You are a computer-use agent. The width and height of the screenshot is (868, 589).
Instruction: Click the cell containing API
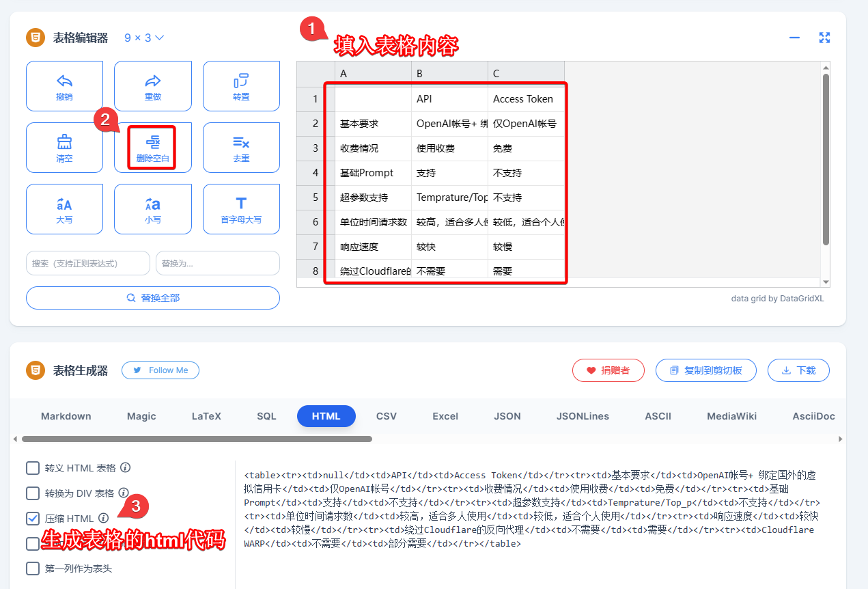449,99
